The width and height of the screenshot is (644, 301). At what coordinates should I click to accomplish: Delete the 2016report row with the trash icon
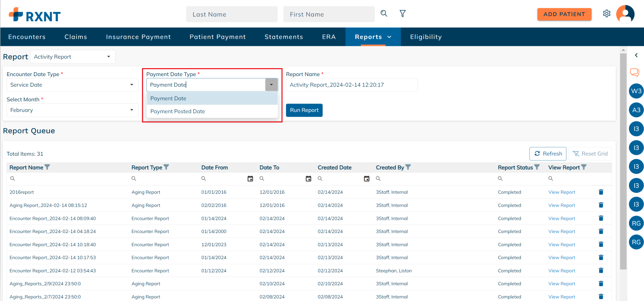click(601, 192)
